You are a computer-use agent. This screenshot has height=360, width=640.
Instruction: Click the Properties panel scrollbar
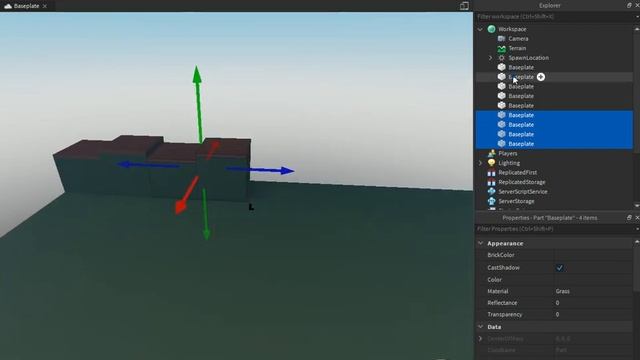[x=637, y=269]
